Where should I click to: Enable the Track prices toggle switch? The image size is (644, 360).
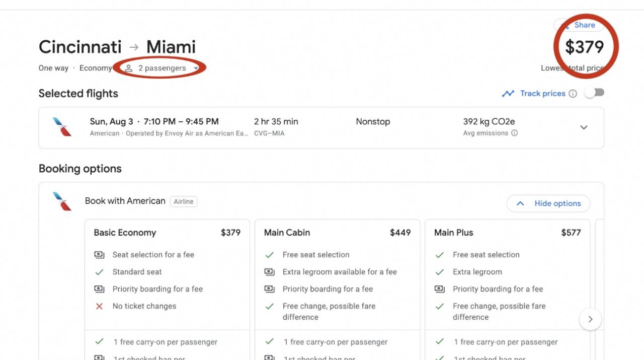tap(594, 93)
